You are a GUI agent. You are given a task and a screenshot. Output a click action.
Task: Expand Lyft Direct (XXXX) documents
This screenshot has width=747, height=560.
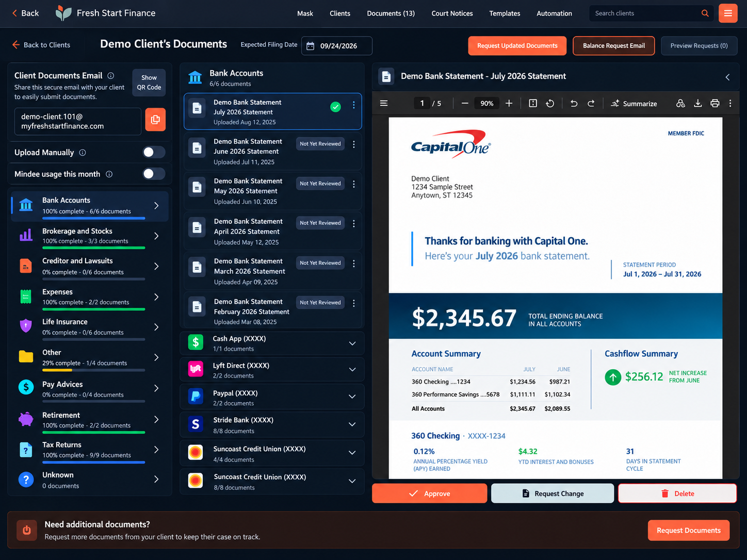352,370
